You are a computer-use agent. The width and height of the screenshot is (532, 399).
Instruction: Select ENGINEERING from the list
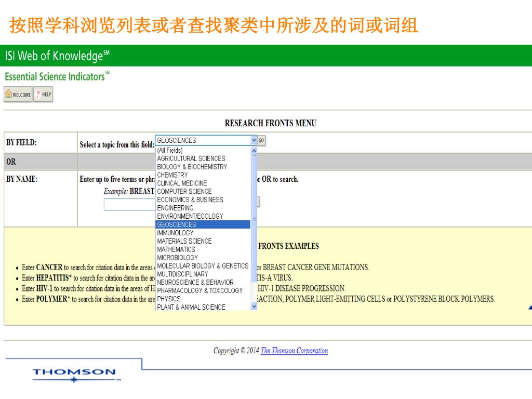tap(203, 208)
